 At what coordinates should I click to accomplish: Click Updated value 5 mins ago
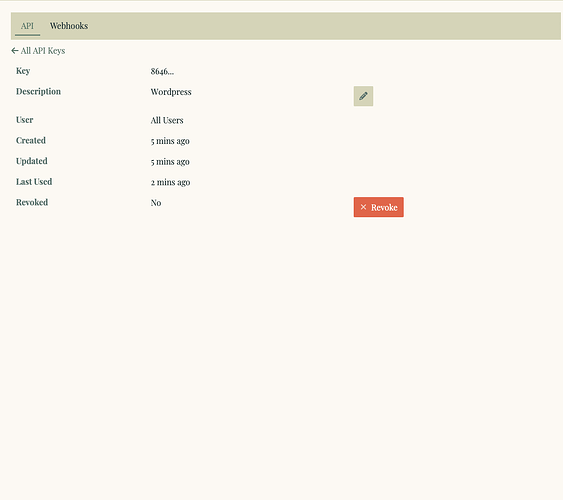[x=170, y=162]
